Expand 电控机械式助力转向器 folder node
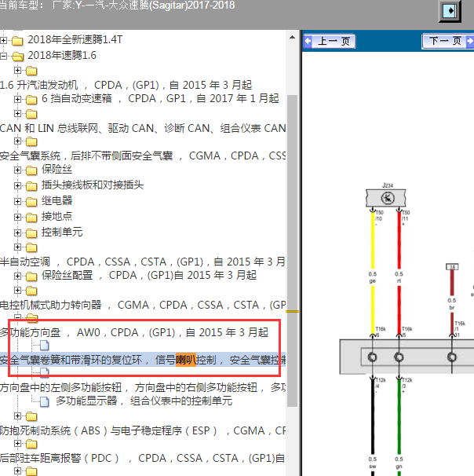 [17, 291]
